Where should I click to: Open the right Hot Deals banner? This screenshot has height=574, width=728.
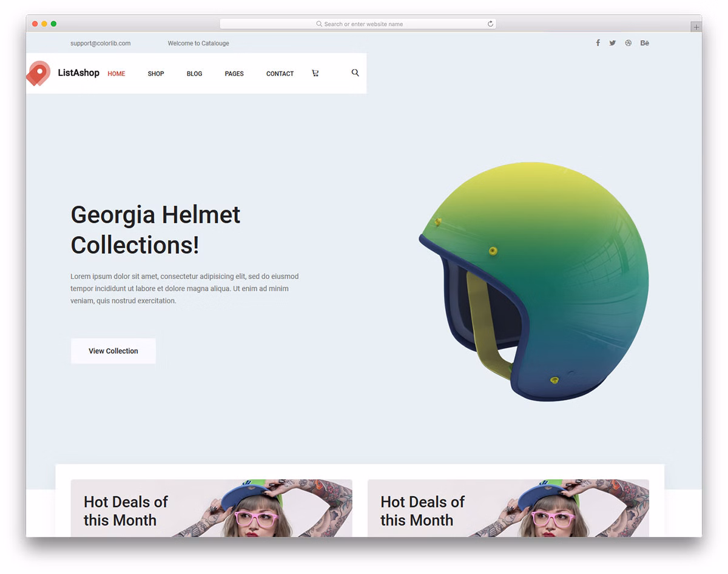tap(508, 508)
